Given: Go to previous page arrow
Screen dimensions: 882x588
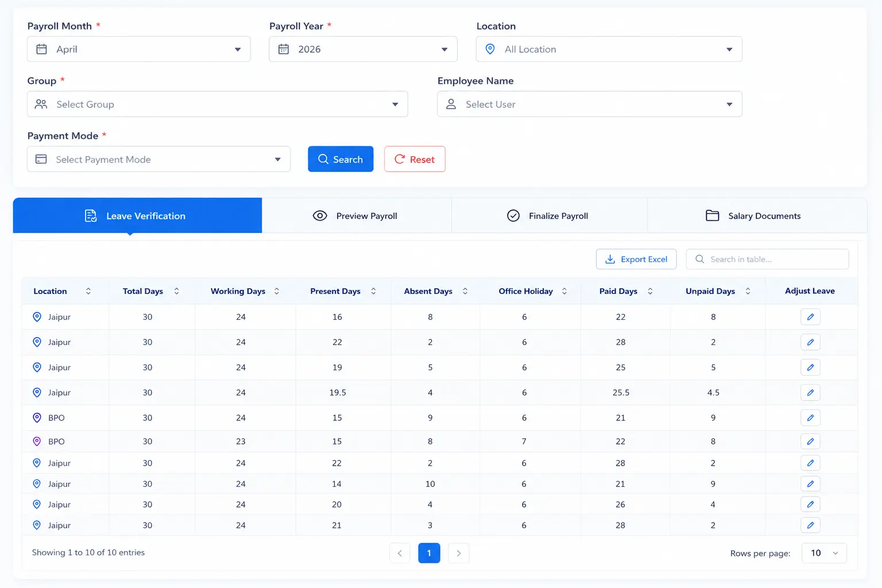Looking at the screenshot, I should [400, 553].
